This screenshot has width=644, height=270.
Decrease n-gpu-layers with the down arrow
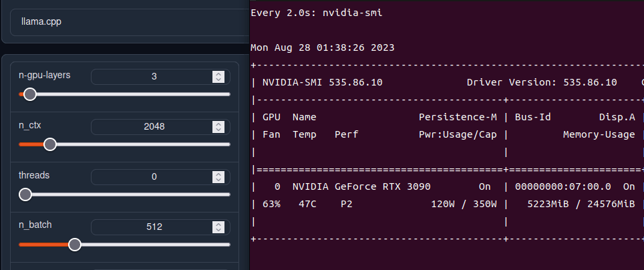[218, 80]
